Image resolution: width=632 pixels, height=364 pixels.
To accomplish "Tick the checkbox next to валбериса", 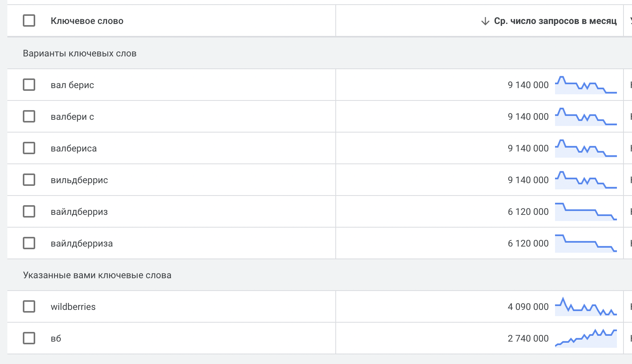I will [29, 148].
